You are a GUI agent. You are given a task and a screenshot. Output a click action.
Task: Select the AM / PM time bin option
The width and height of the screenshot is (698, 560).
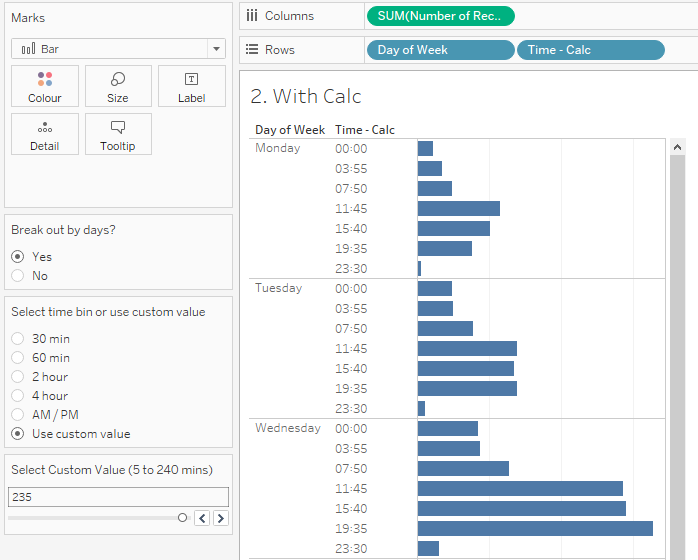tap(18, 415)
